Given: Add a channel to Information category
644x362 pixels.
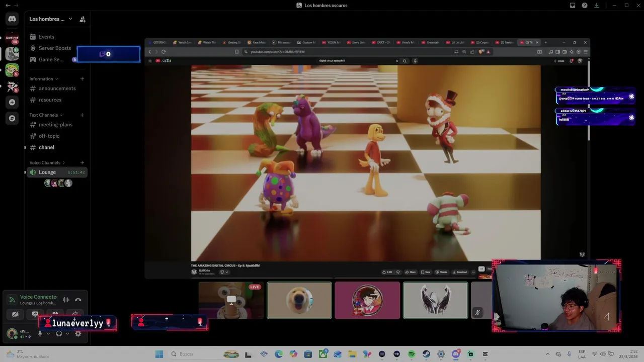Looking at the screenshot, I should [82, 79].
